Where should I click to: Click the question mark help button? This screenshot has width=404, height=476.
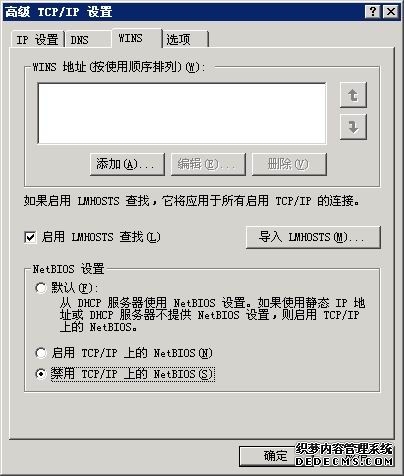(x=373, y=12)
